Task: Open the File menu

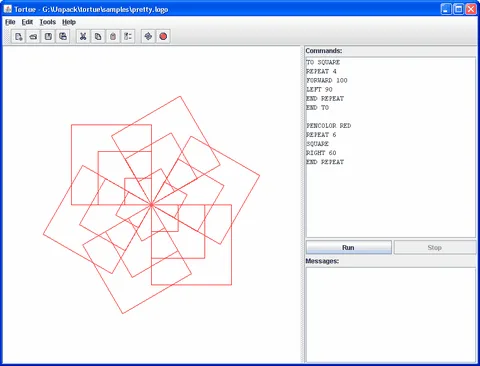Action: [x=10, y=22]
